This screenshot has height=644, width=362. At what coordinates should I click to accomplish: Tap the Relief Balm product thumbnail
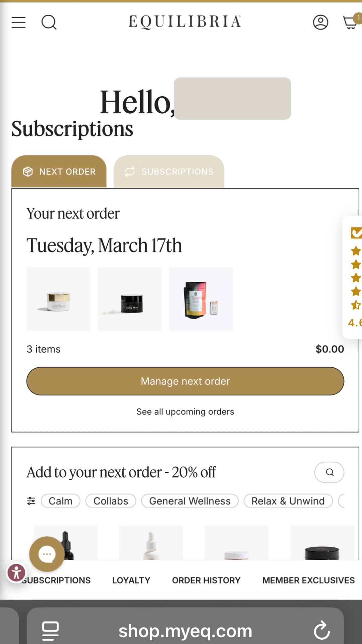(x=59, y=299)
